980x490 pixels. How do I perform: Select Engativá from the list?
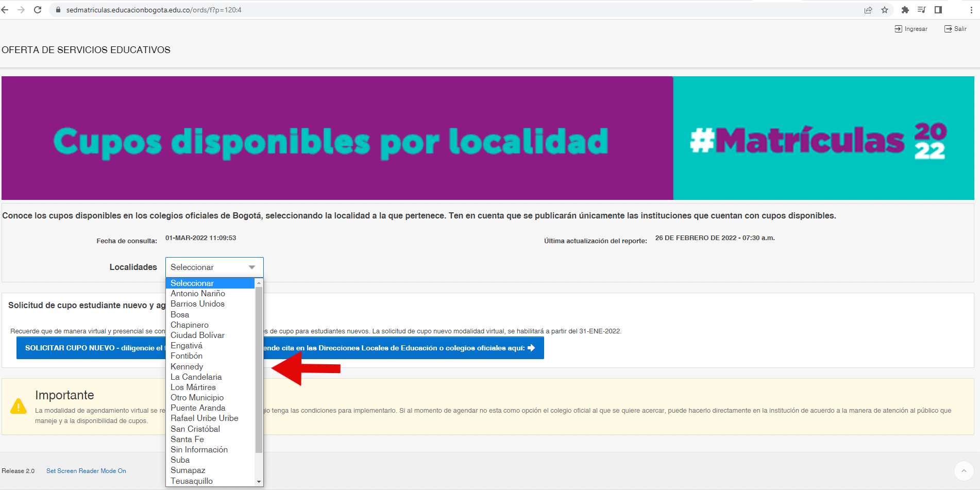coord(210,346)
